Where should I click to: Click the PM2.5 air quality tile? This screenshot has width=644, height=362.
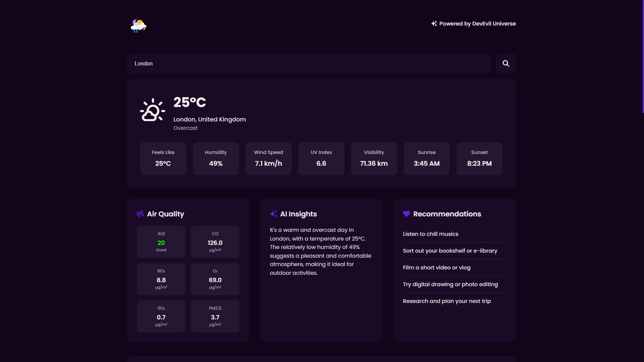(x=215, y=316)
